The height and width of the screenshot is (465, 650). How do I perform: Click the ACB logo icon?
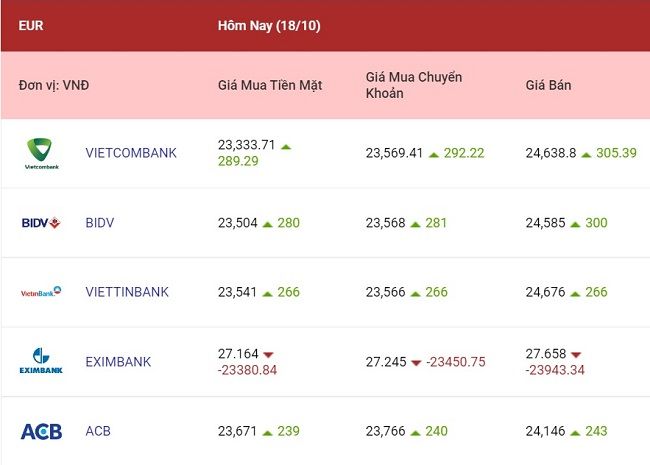pos(41,431)
